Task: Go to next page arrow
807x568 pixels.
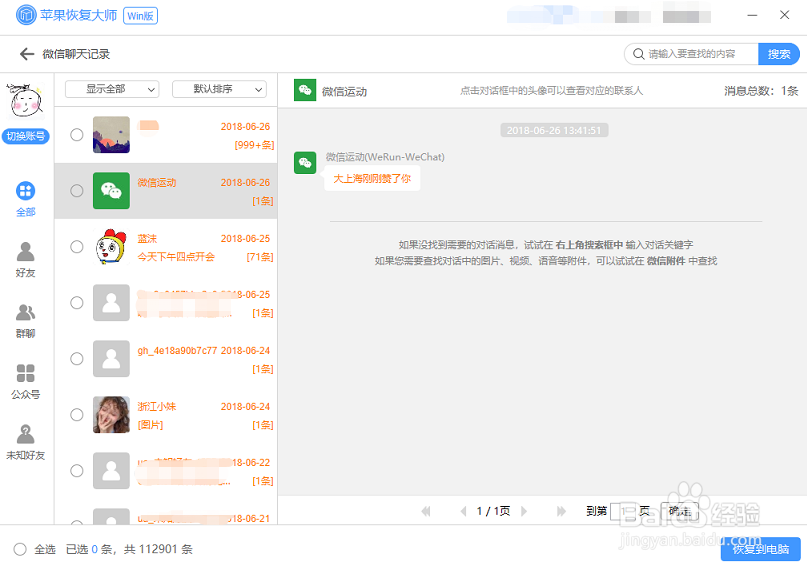Action: tap(524, 511)
